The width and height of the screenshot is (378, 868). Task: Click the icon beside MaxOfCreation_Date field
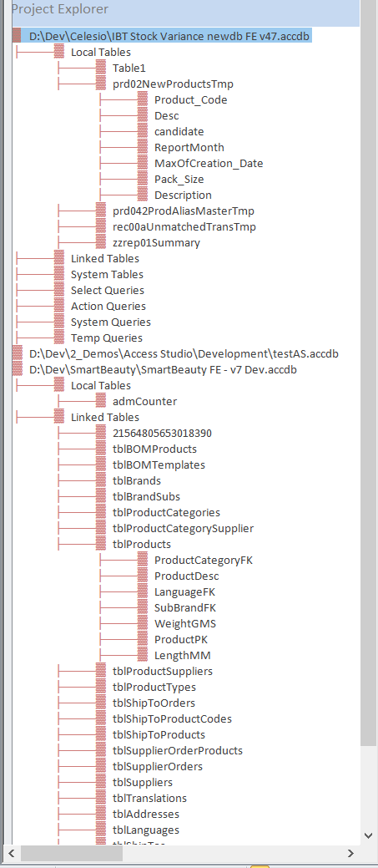click(x=143, y=163)
